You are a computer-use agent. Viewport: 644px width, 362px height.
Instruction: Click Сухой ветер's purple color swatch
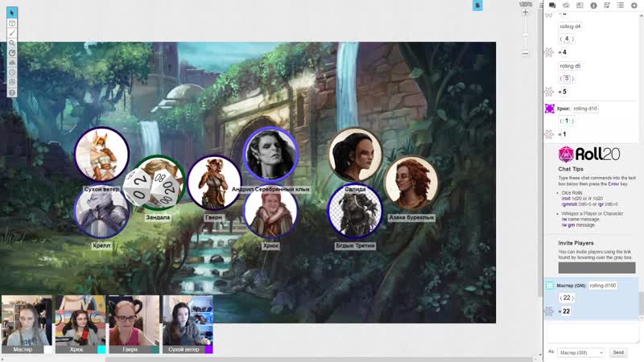pyautogui.click(x=209, y=350)
